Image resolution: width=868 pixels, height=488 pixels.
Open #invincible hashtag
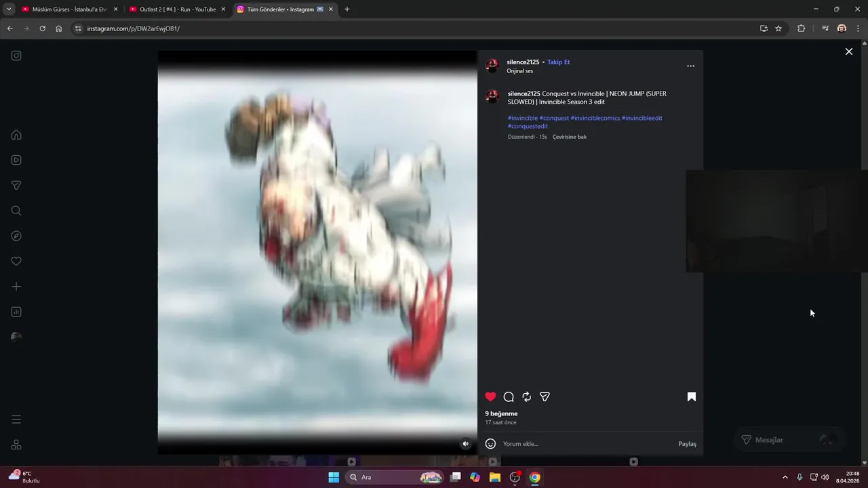[x=523, y=118]
